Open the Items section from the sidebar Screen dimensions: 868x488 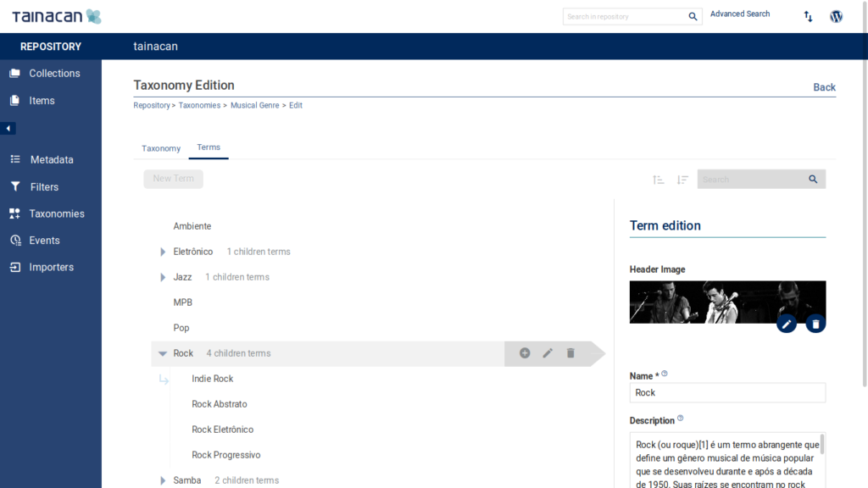tap(41, 100)
